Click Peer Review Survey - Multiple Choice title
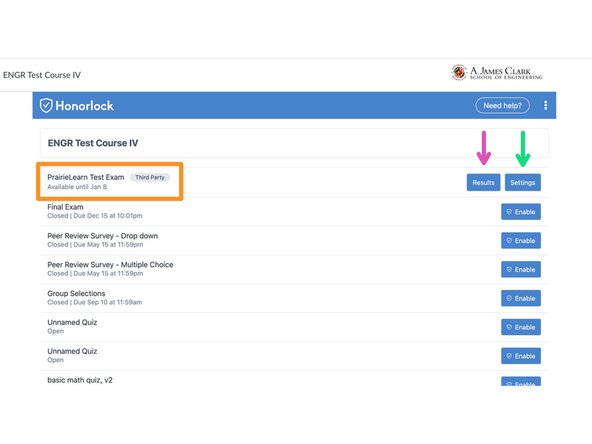 pos(110,265)
